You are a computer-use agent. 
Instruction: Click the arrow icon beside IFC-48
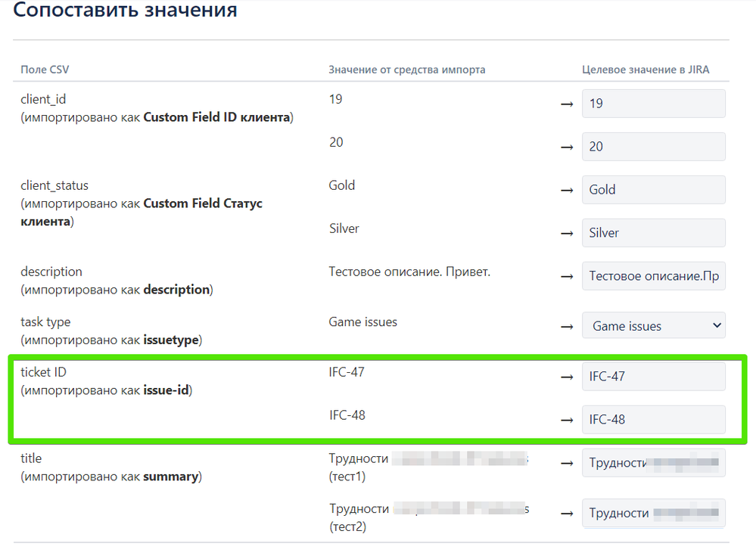coord(568,420)
